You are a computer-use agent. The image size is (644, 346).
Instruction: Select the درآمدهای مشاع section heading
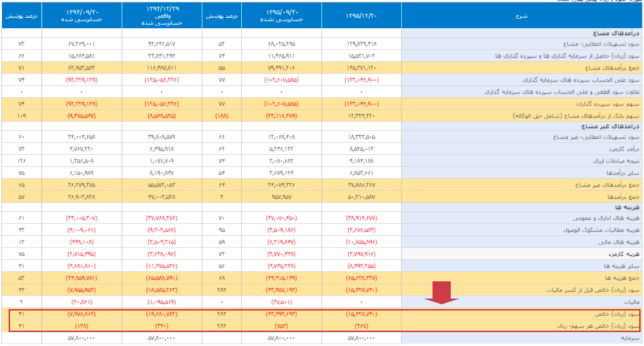click(617, 34)
